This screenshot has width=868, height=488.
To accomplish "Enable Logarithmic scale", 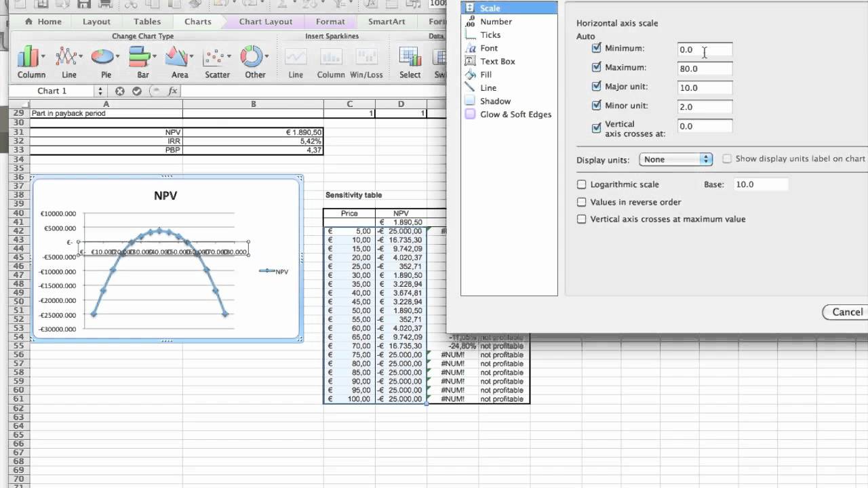I will pos(581,184).
